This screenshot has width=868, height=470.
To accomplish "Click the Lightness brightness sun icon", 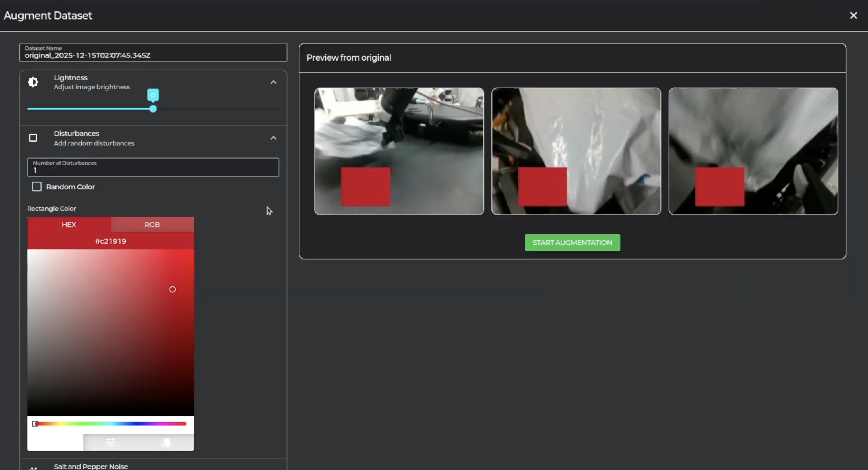I will pos(33,82).
